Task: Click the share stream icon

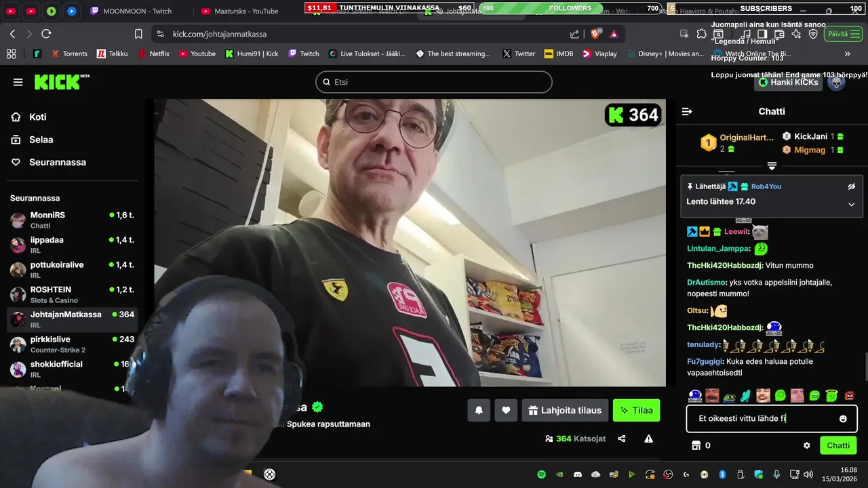Action: 622,439
